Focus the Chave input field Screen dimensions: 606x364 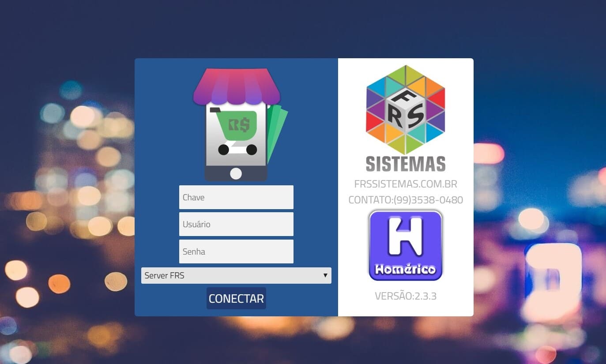tap(236, 197)
